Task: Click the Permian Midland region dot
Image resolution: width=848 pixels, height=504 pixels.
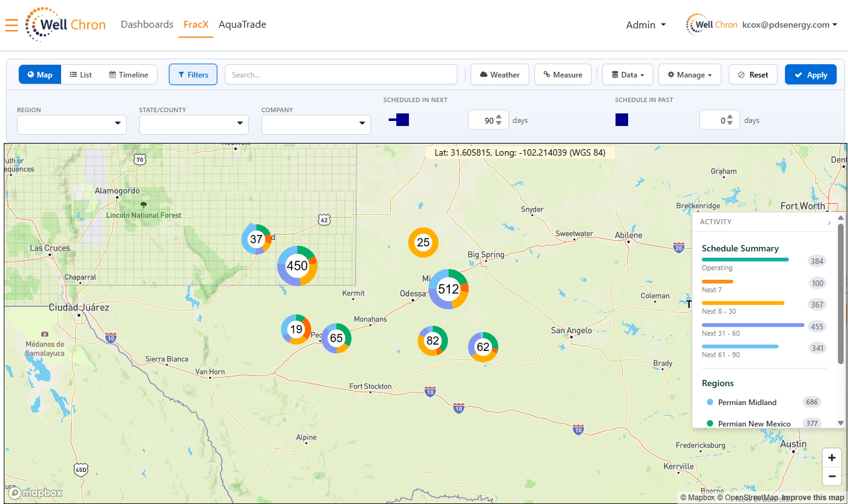Action: (710, 402)
